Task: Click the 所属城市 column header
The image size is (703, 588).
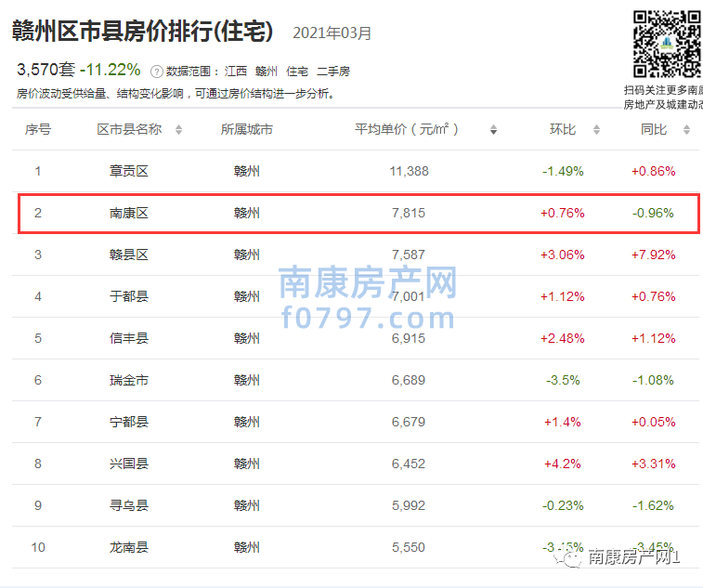Action: click(247, 129)
